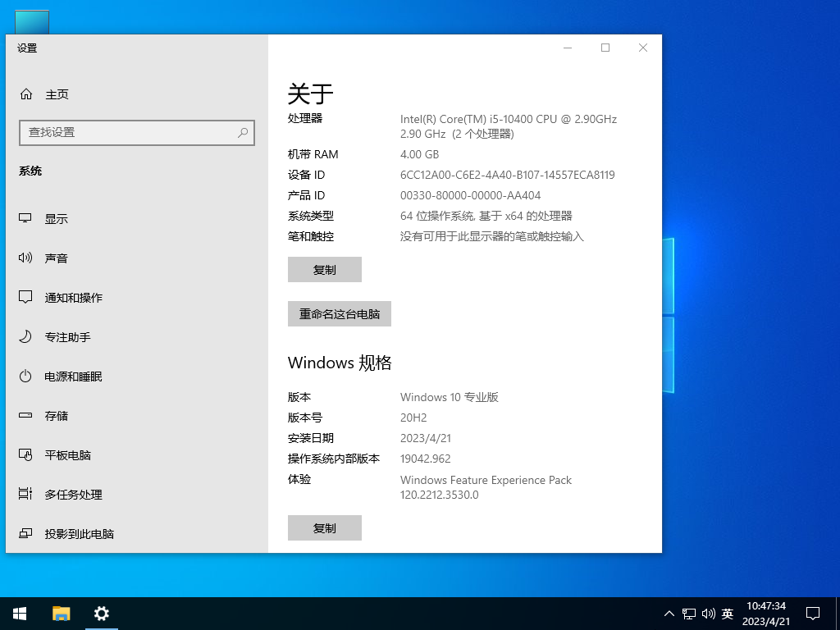Open the clock showing 2023/4/21
Image resolution: width=840 pixels, height=630 pixels.
pyautogui.click(x=766, y=613)
